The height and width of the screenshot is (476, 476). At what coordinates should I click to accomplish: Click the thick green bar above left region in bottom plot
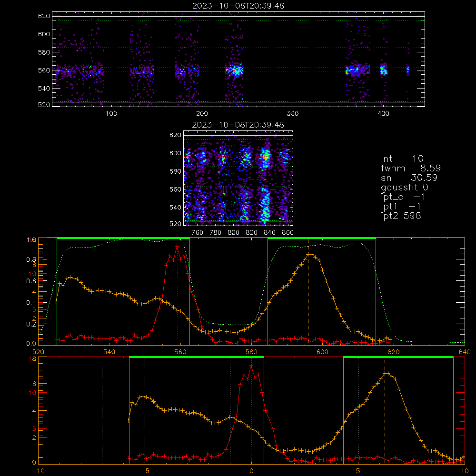197,357
